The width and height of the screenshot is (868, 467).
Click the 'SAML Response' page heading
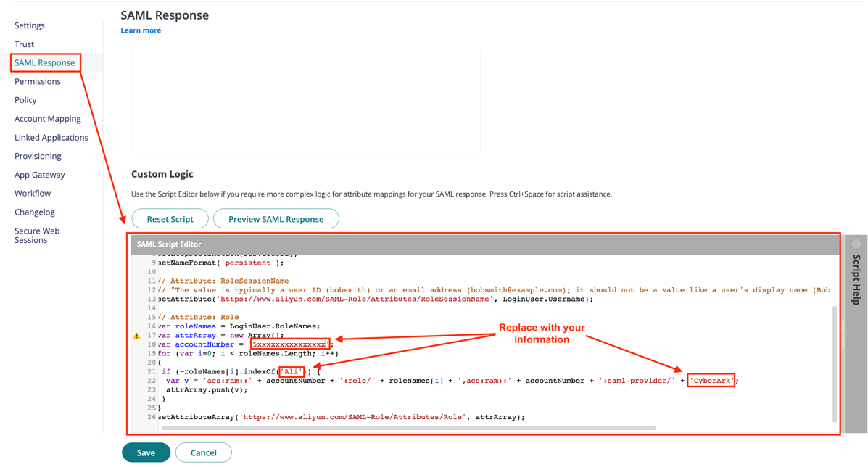point(165,15)
